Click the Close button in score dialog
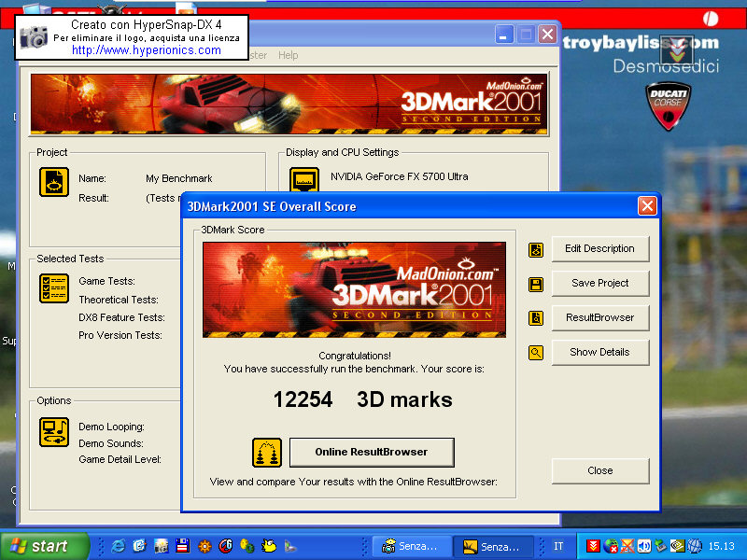The width and height of the screenshot is (747, 560). click(x=600, y=471)
